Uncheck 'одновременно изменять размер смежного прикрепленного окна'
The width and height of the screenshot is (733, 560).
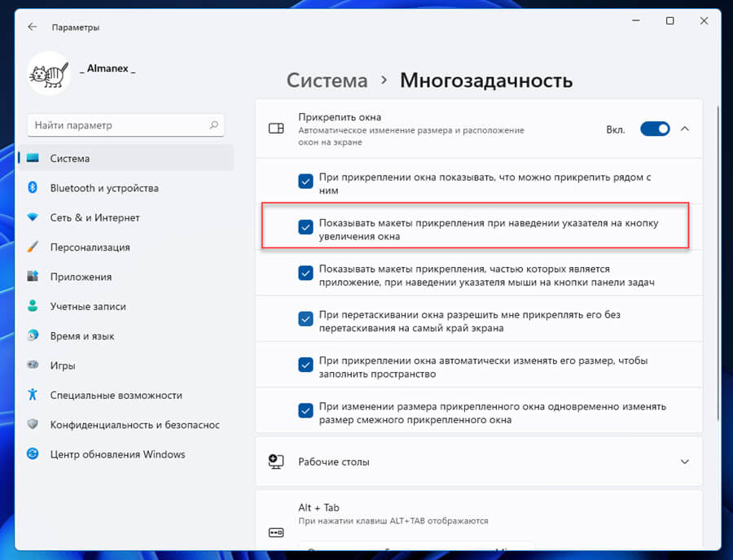point(305,410)
